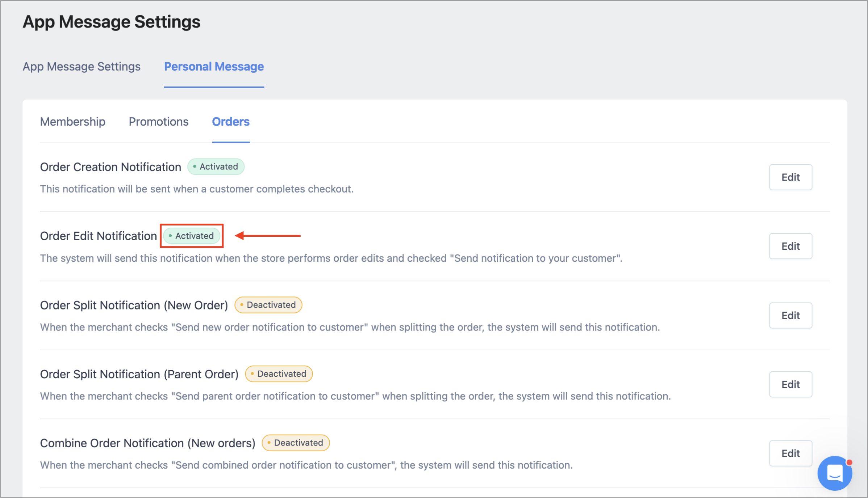868x498 pixels.
Task: Click Deactivated badge of Order Split (New Order)
Action: pyautogui.click(x=268, y=305)
